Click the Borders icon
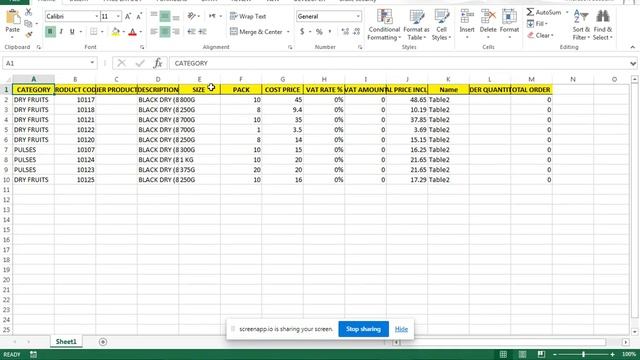The width and height of the screenshot is (640, 360). (x=93, y=31)
